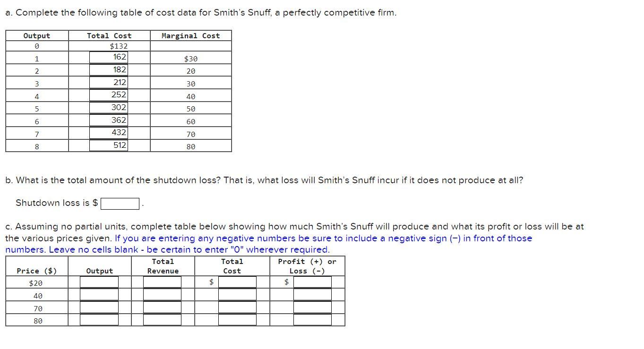Click the Shutdown loss dollar input box

120,203
